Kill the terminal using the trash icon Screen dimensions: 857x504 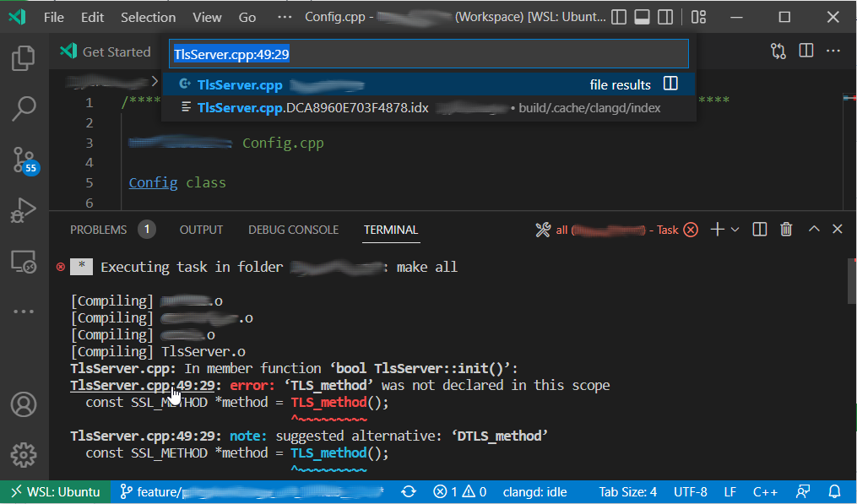tap(786, 229)
